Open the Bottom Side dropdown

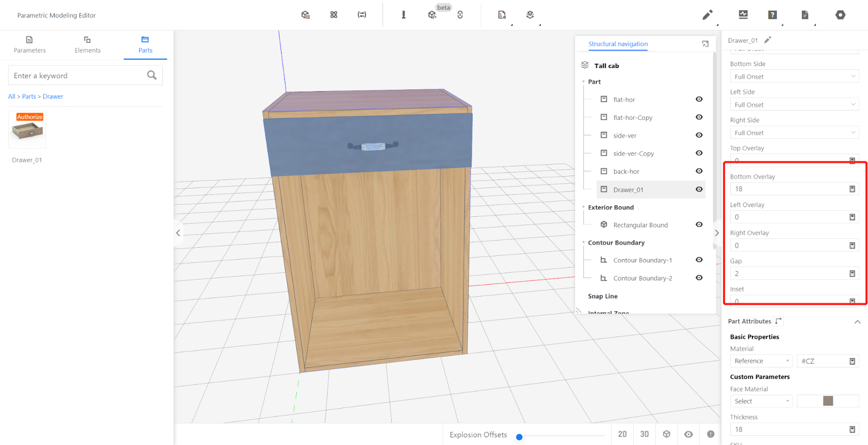(x=794, y=76)
